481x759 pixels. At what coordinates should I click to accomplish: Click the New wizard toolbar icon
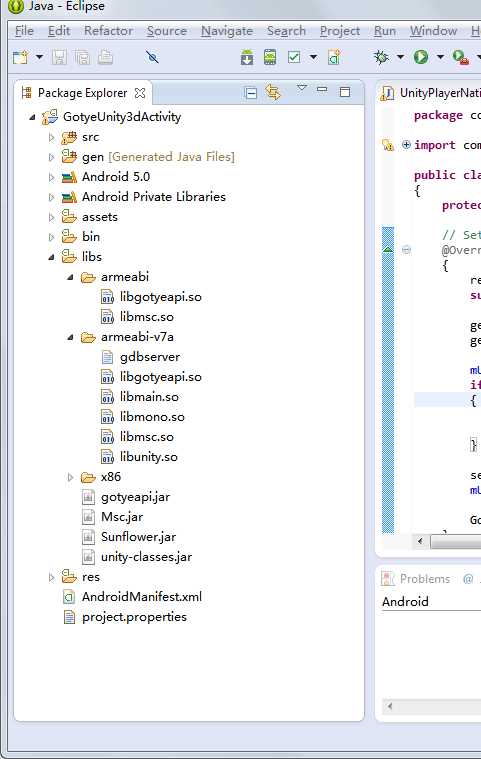(20, 58)
